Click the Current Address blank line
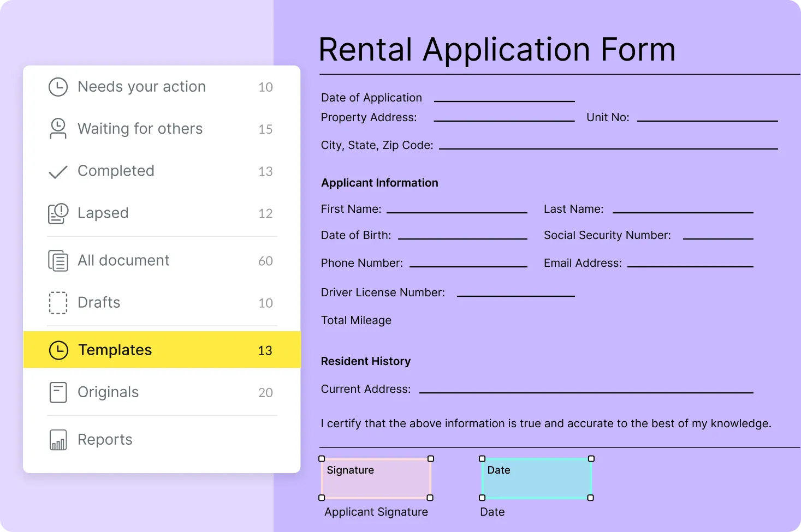Image resolution: width=801 pixels, height=532 pixels. click(x=586, y=392)
